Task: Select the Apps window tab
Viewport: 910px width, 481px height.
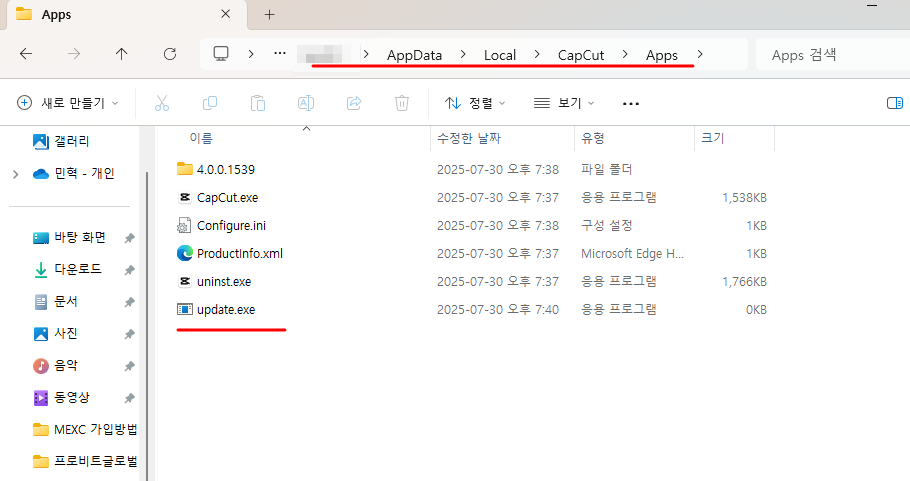Action: click(127, 15)
